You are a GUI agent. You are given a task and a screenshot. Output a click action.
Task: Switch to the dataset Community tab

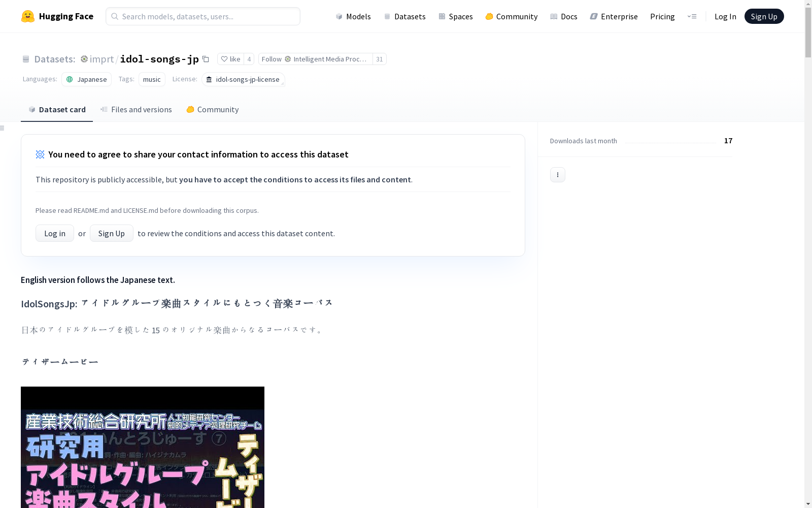click(212, 109)
